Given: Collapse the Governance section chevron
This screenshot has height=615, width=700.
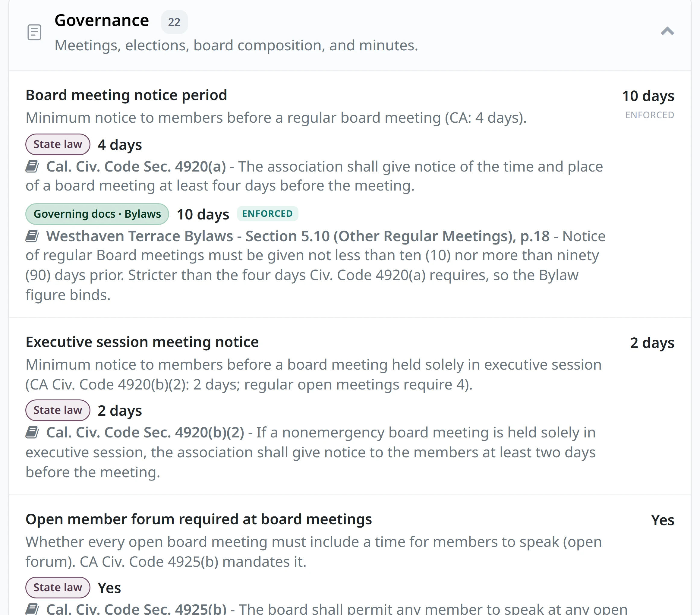Looking at the screenshot, I should [x=667, y=31].
